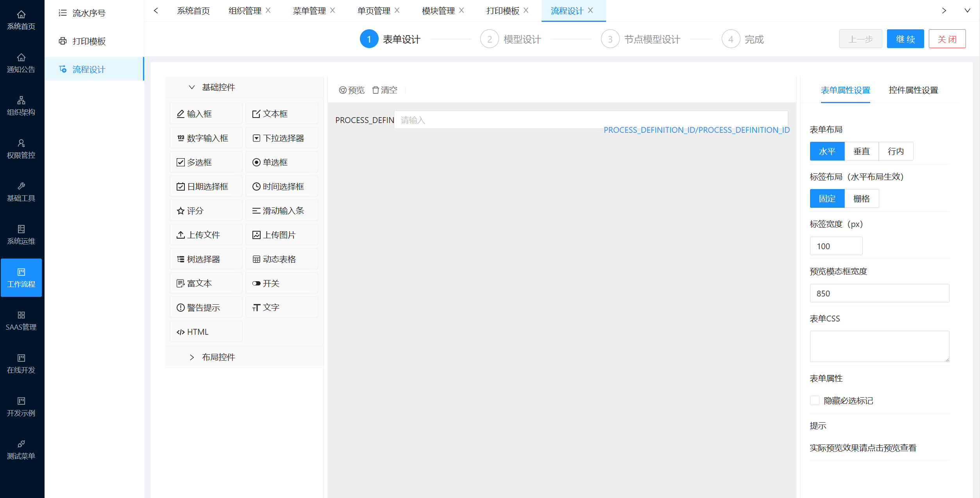Open the 控件属性设置 tab
Image resolution: width=980 pixels, height=498 pixels.
914,90
